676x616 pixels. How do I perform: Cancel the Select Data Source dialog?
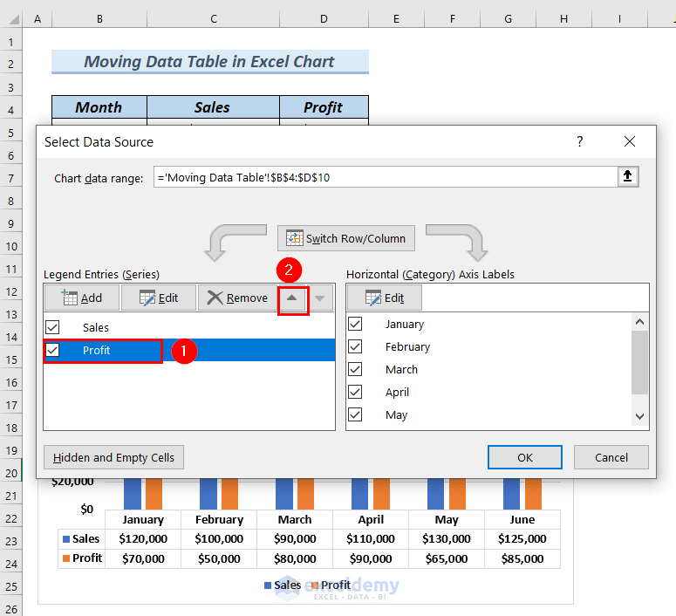(611, 457)
